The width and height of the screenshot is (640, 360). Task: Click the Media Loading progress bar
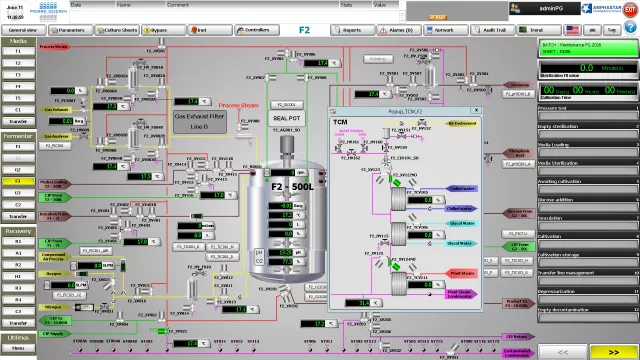click(588, 152)
